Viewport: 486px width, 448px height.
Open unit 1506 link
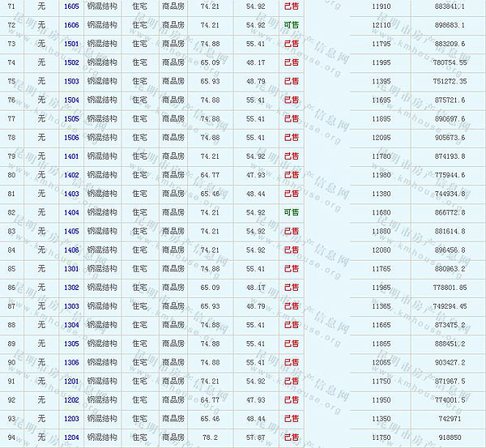tap(71, 138)
